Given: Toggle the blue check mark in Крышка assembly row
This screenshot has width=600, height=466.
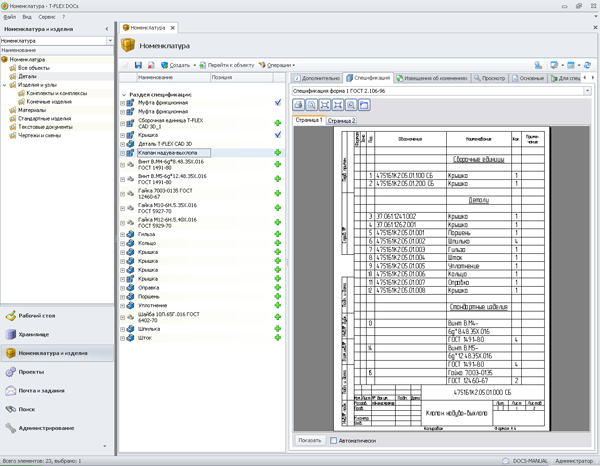Looking at the screenshot, I should pyautogui.click(x=278, y=135).
